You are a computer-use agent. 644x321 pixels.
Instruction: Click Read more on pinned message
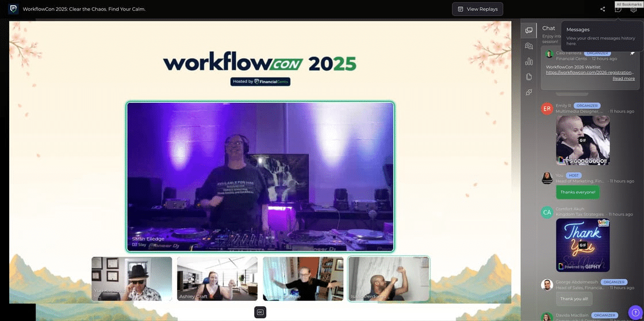click(623, 78)
